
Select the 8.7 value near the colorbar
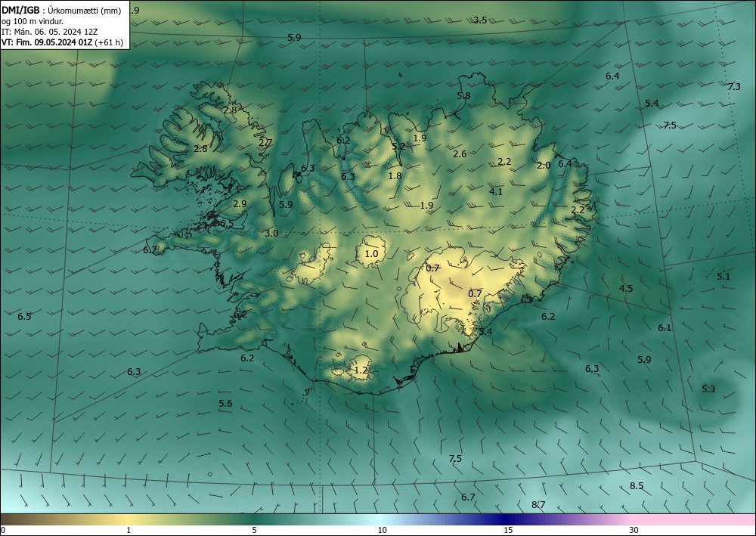tap(538, 505)
